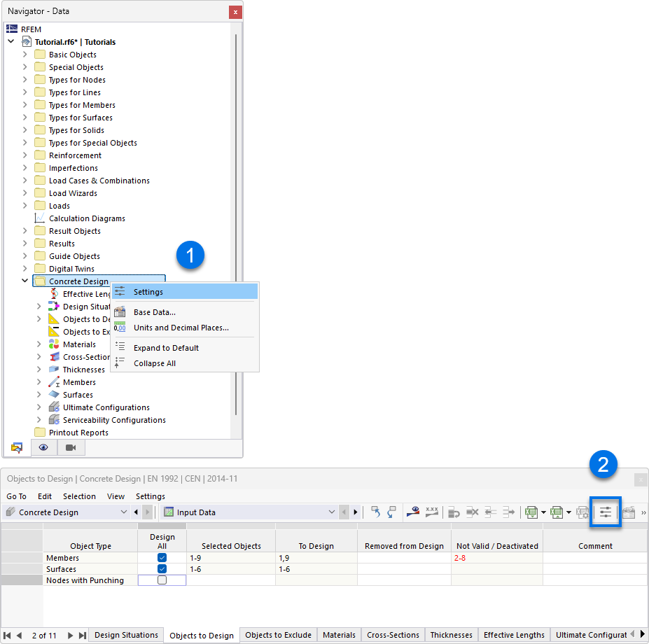Screen dimensions: 649x644
Task: Choose Settings in the context menu
Action: pos(185,292)
